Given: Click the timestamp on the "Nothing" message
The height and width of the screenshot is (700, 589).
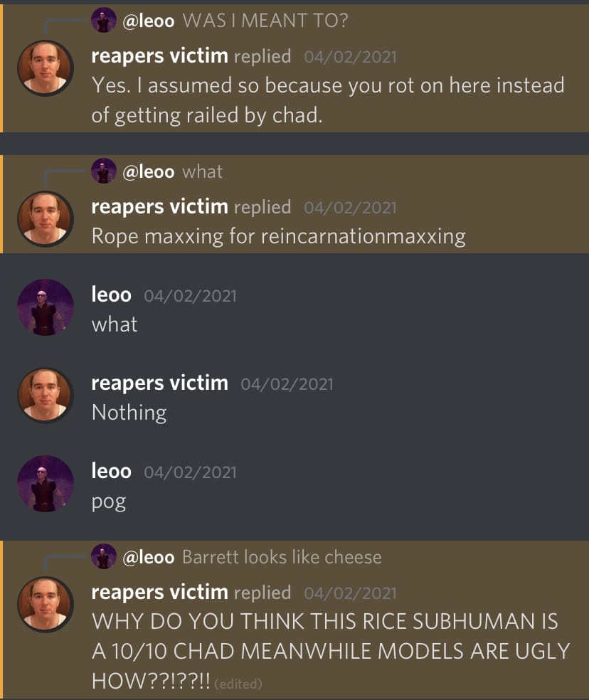Looking at the screenshot, I should 287,384.
